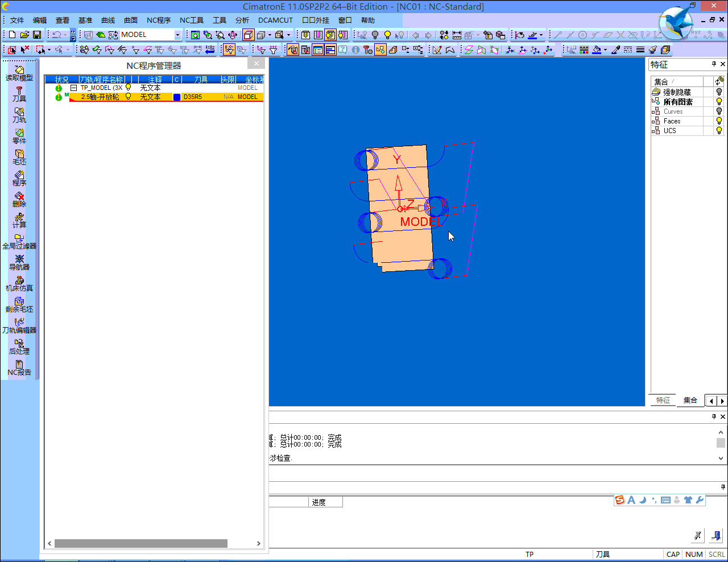Switch to the 特征 (Features) tab

[x=663, y=400]
